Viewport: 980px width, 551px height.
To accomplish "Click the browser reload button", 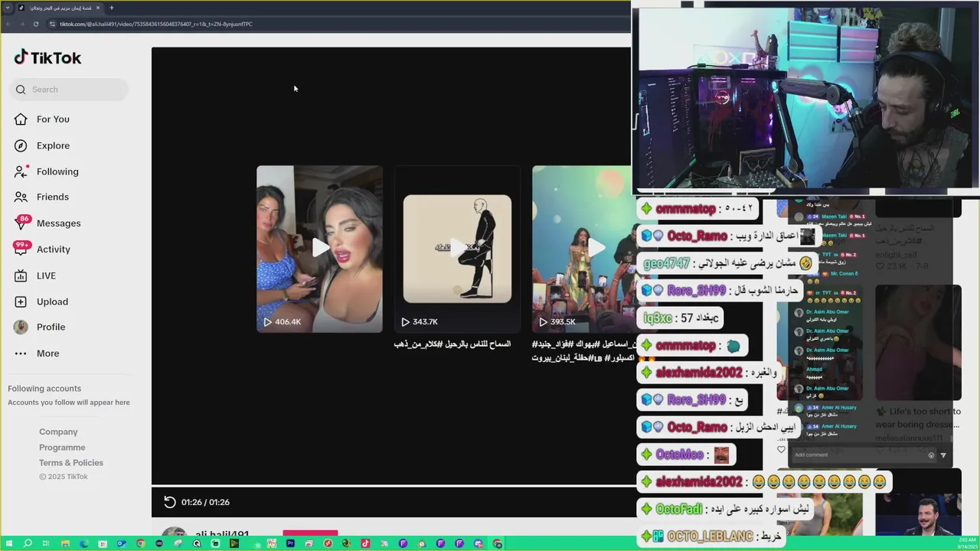I will (35, 24).
